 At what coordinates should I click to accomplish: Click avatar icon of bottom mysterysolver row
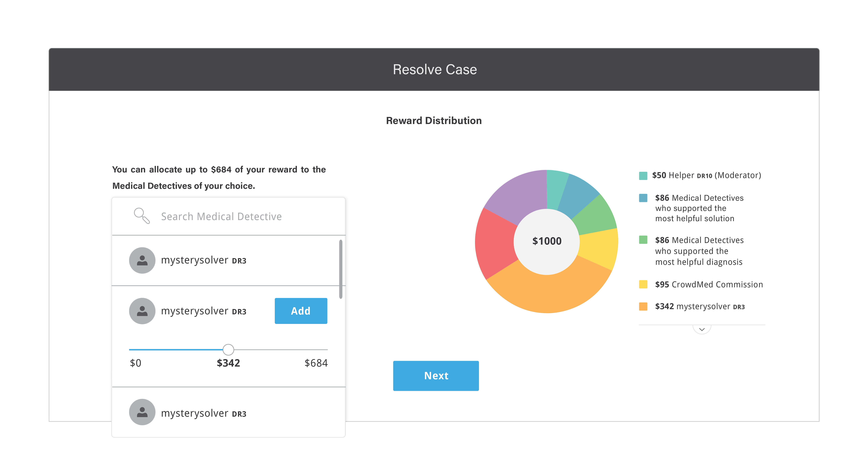pos(142,412)
